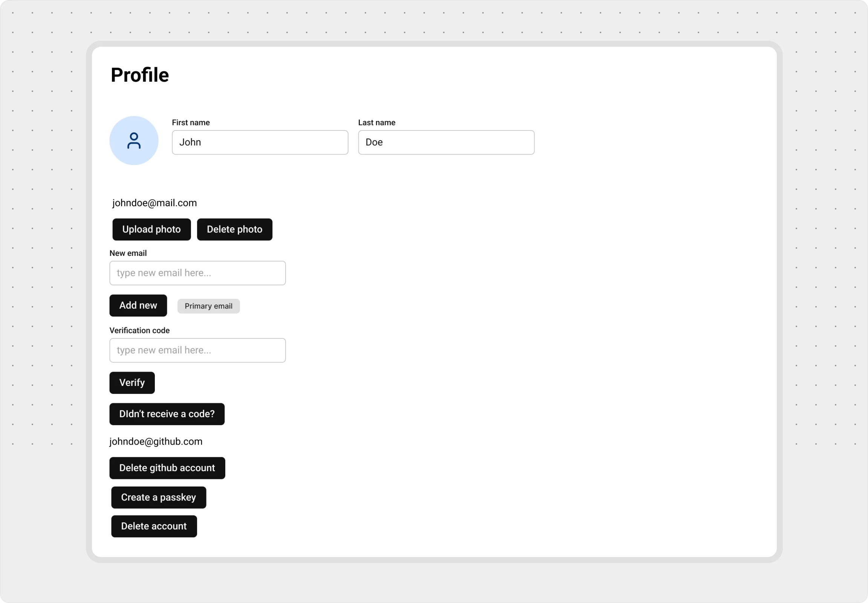Focus the Verification code input field
This screenshot has height=603, width=868.
click(x=197, y=350)
